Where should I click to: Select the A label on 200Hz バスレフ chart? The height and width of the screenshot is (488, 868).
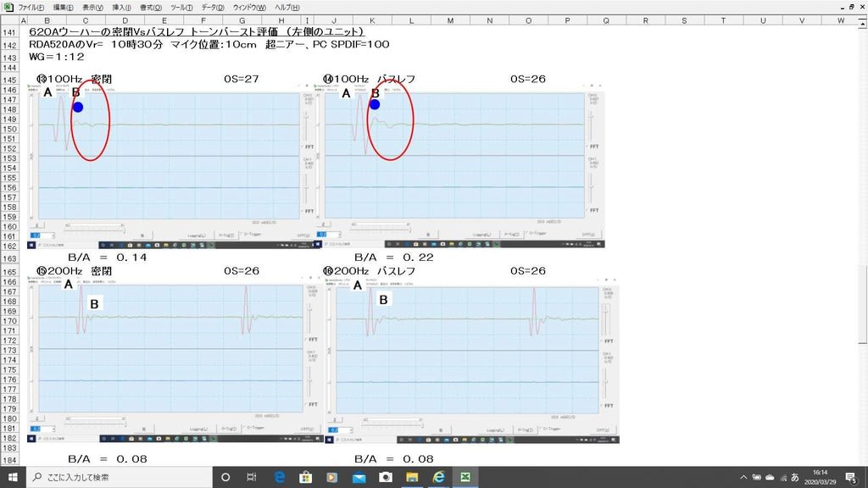click(358, 286)
